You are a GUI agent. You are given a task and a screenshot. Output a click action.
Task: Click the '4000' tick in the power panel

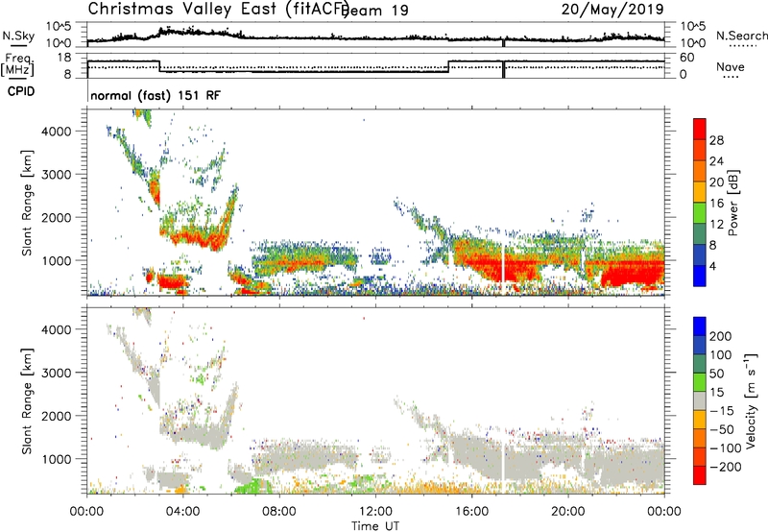pos(57,132)
